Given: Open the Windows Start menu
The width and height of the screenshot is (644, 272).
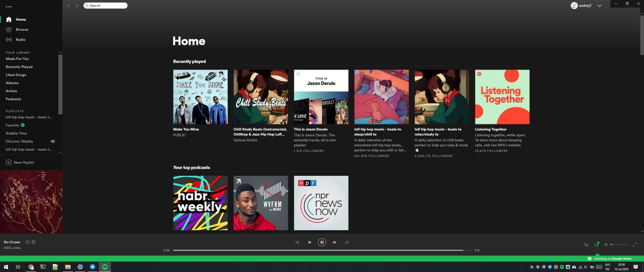Looking at the screenshot, I should click(7, 267).
